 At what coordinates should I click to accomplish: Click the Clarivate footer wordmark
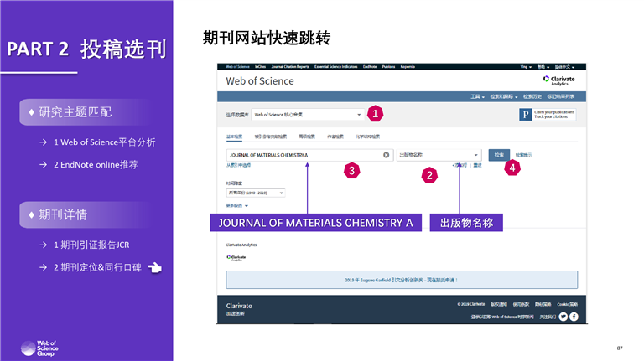click(x=239, y=306)
